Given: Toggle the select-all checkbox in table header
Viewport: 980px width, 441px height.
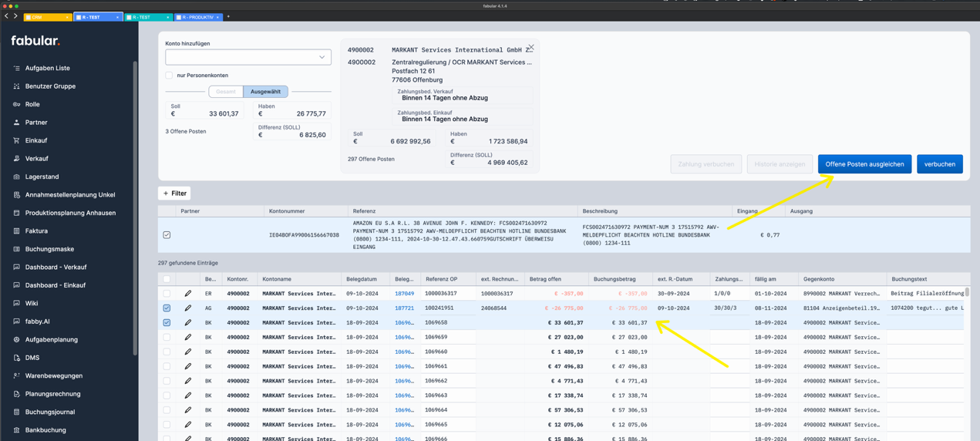Looking at the screenshot, I should coord(167,279).
